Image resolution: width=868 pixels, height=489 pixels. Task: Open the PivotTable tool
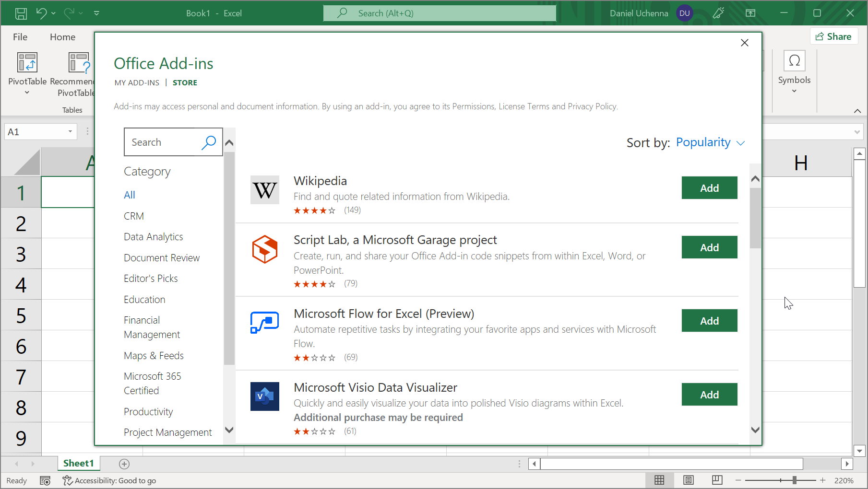pos(27,72)
